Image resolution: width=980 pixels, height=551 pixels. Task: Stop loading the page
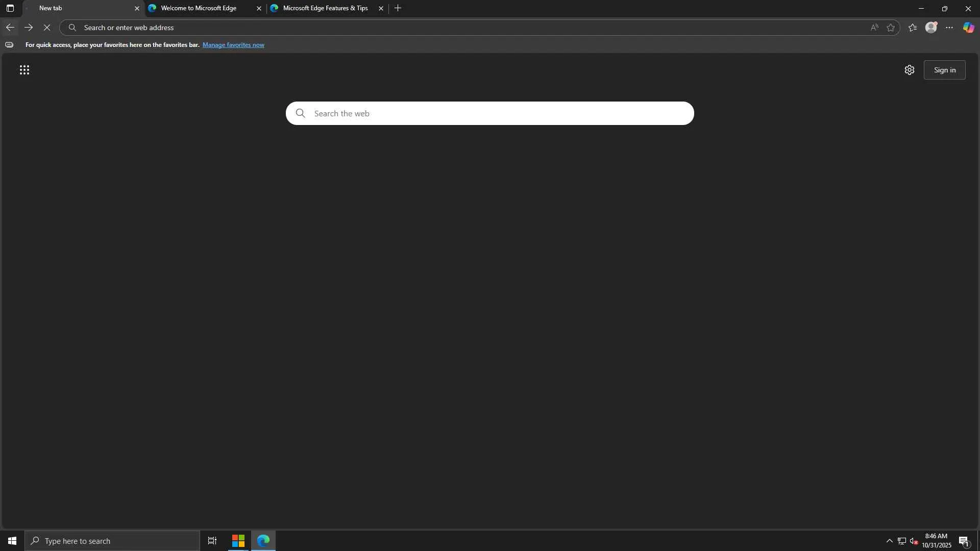[x=47, y=28]
